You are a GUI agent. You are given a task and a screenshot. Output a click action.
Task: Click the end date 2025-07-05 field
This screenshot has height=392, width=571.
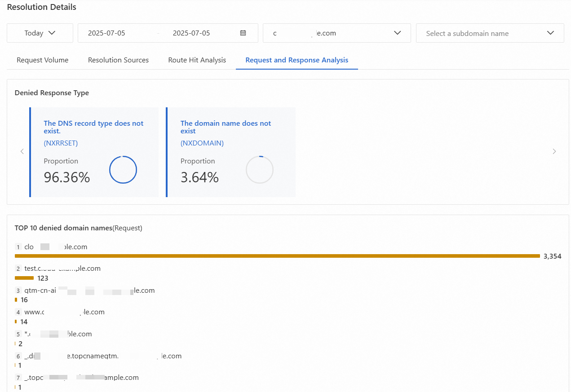coord(191,33)
